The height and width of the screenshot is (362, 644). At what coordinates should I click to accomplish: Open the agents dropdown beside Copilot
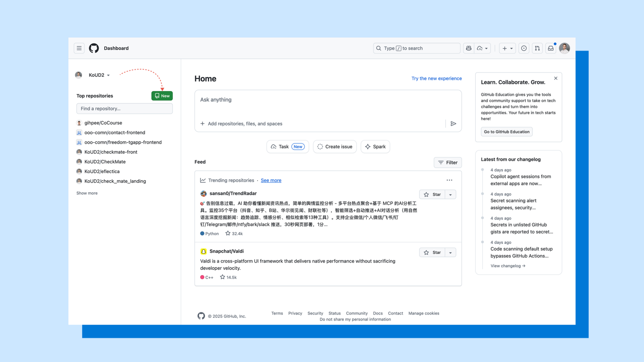(x=483, y=48)
